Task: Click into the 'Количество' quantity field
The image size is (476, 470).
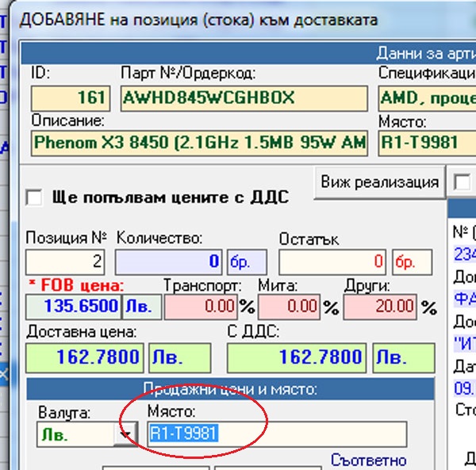Action: click(170, 262)
